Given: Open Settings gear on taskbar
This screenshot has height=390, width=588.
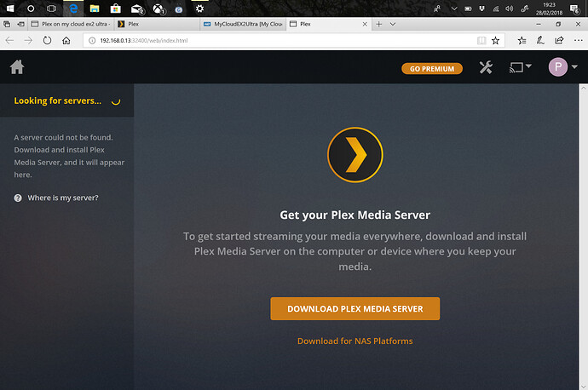Looking at the screenshot, I should [199, 9].
